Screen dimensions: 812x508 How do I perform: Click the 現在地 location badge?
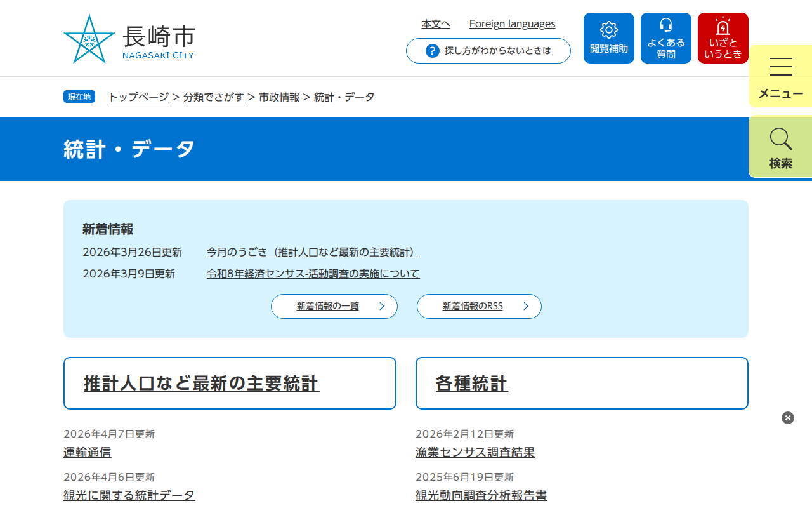click(79, 97)
